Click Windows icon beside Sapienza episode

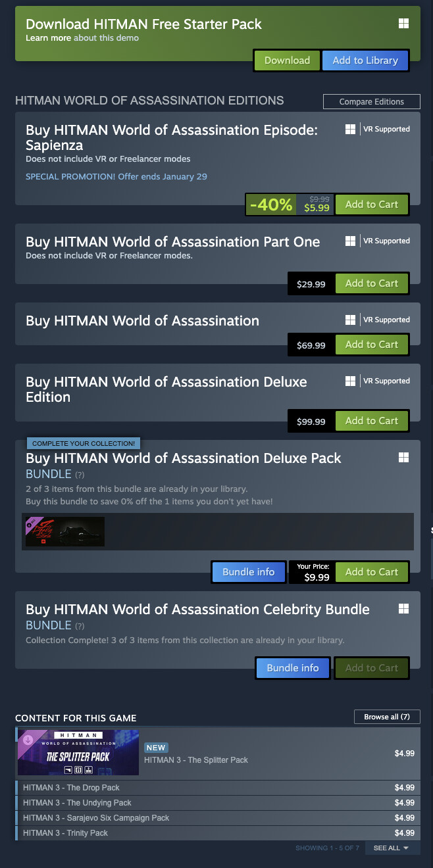(x=351, y=130)
